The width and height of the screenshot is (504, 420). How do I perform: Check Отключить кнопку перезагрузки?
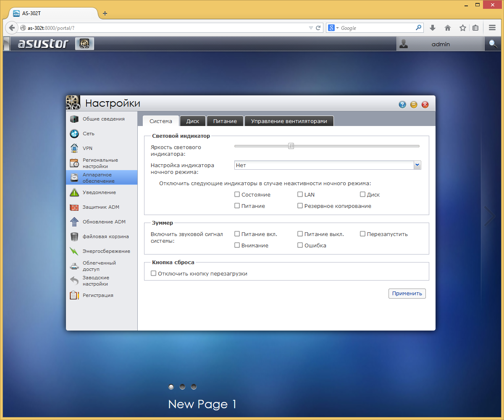point(153,273)
